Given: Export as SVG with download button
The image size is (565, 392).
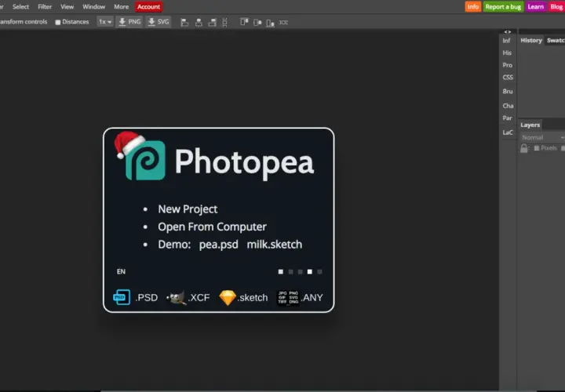Looking at the screenshot, I should (x=159, y=22).
